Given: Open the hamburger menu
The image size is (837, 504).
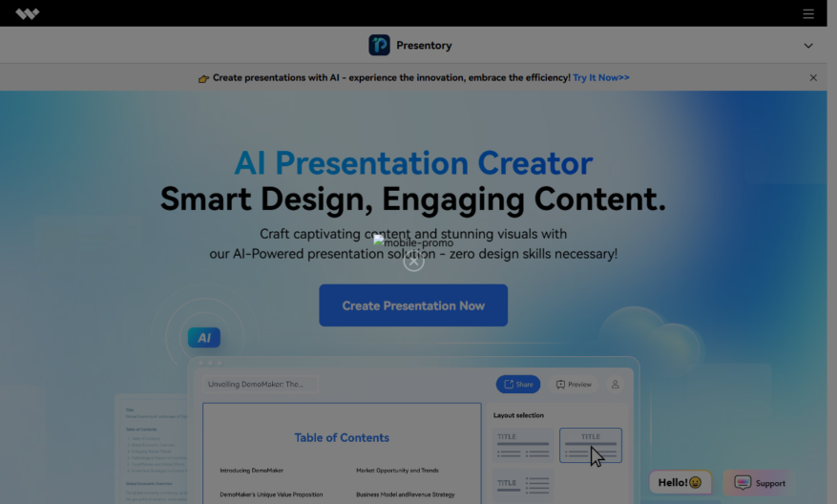Looking at the screenshot, I should (x=808, y=14).
